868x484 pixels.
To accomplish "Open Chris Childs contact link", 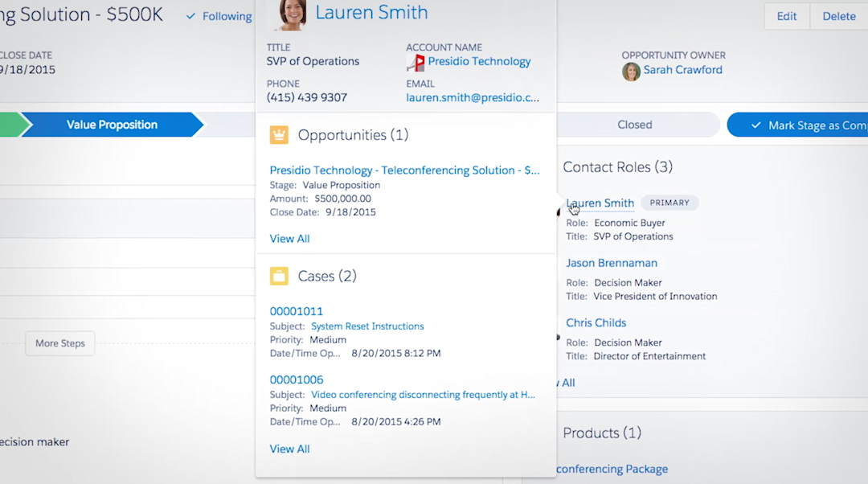I will click(596, 323).
